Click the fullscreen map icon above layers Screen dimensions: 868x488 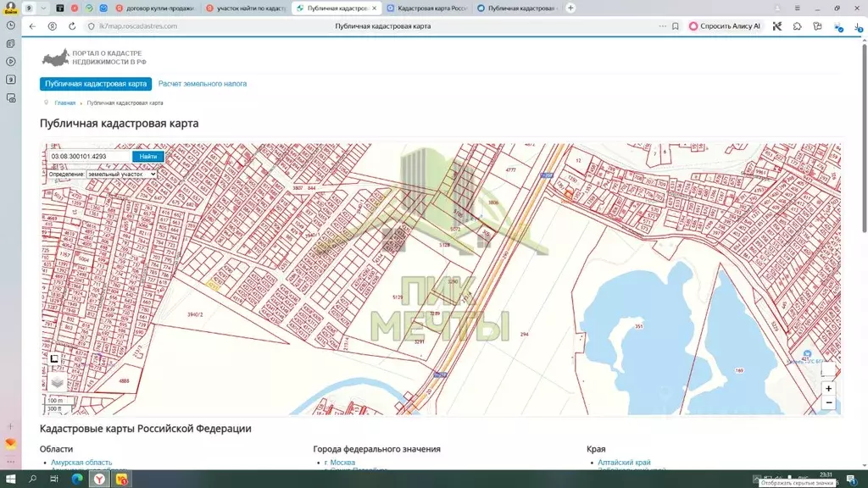[x=55, y=359]
